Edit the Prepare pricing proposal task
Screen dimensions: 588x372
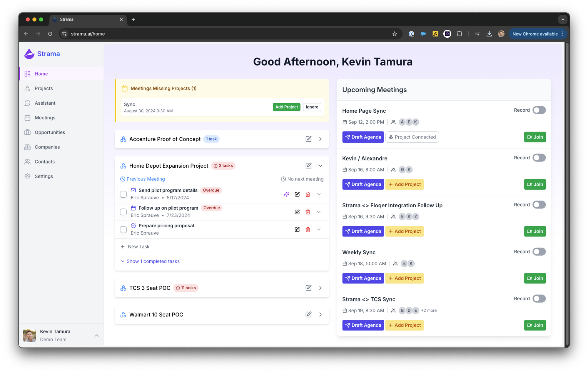(297, 230)
